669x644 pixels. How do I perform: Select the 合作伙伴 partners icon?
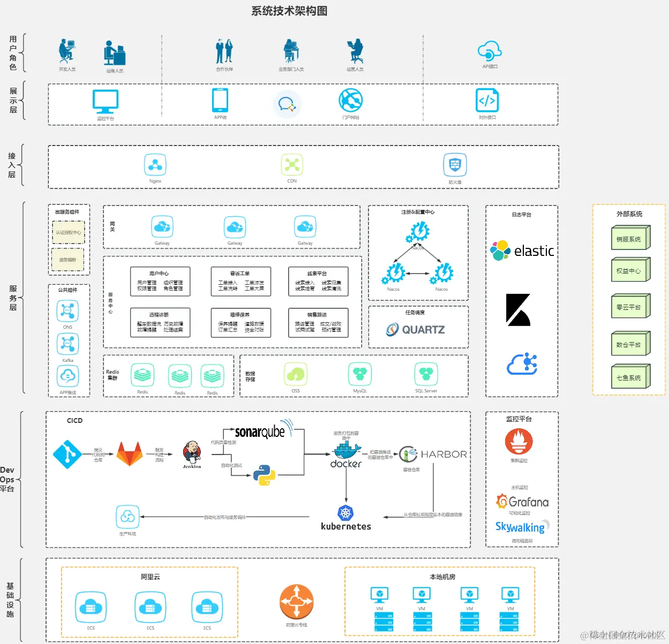click(x=224, y=51)
